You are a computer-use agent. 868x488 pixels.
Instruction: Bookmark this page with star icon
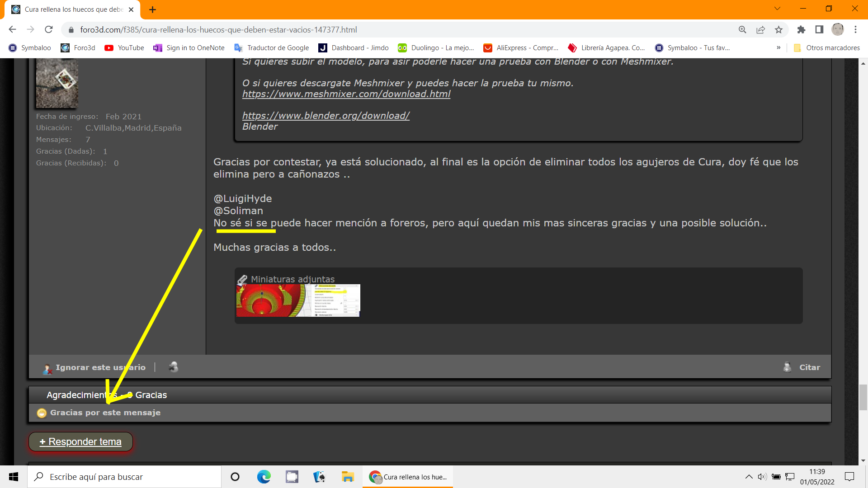778,30
